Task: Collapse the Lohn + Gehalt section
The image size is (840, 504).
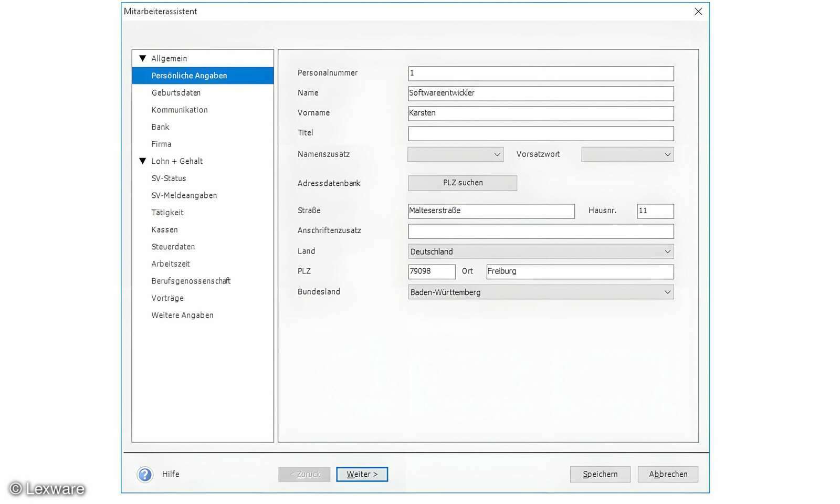Action: [x=142, y=161]
